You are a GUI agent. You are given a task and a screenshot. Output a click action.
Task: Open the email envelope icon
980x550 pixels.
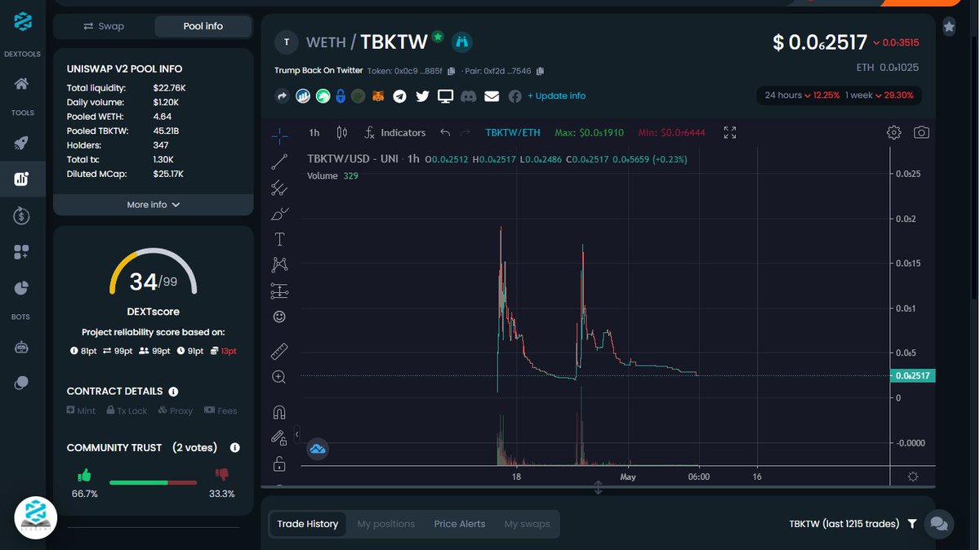pyautogui.click(x=491, y=96)
